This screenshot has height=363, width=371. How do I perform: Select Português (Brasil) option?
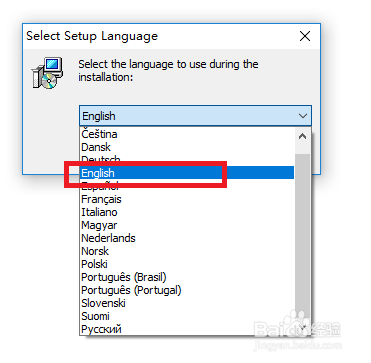pyautogui.click(x=187, y=277)
